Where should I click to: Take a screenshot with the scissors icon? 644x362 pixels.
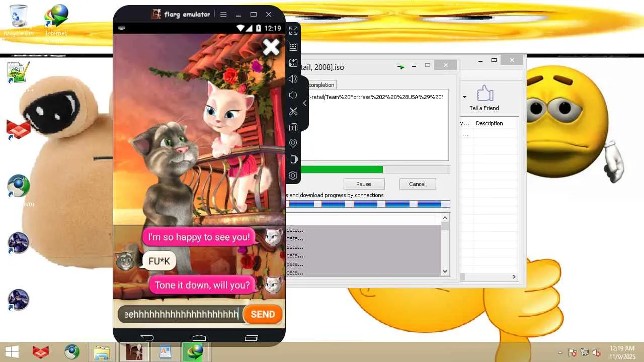coord(293,111)
